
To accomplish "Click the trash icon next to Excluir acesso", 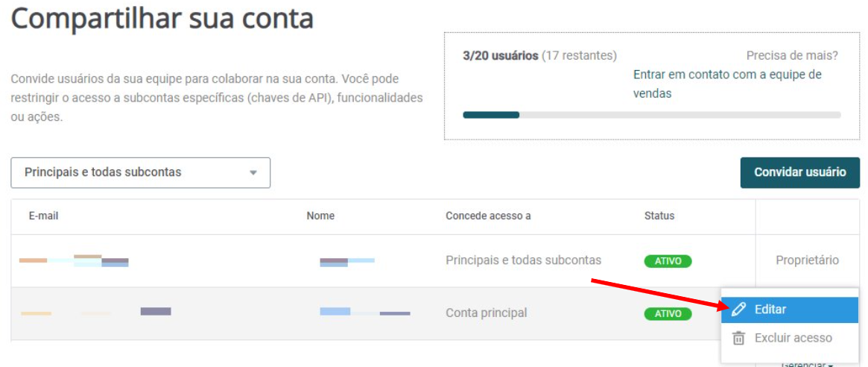I will [738, 338].
